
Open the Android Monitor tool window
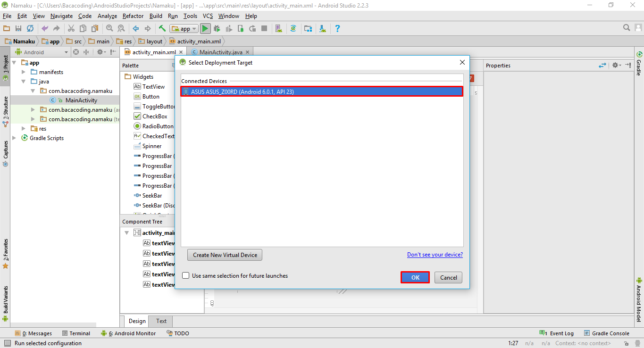coord(128,333)
